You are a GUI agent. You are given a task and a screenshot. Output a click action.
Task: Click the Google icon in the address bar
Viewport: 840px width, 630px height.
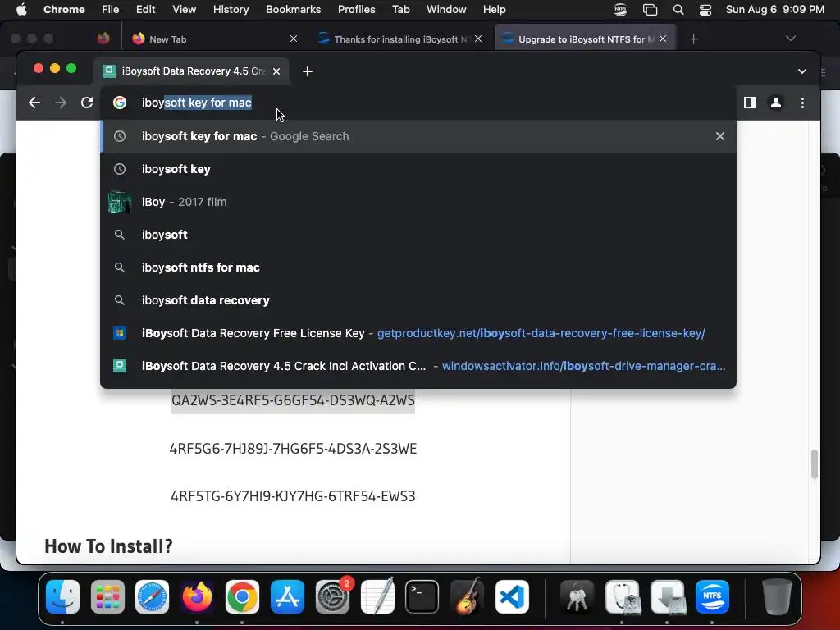120,103
